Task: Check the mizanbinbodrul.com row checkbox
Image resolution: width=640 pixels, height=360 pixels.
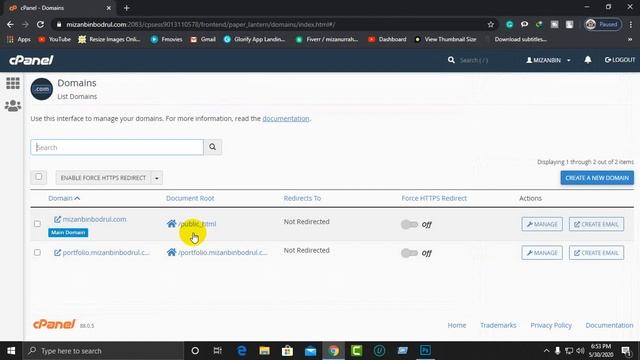Action: coord(37,224)
